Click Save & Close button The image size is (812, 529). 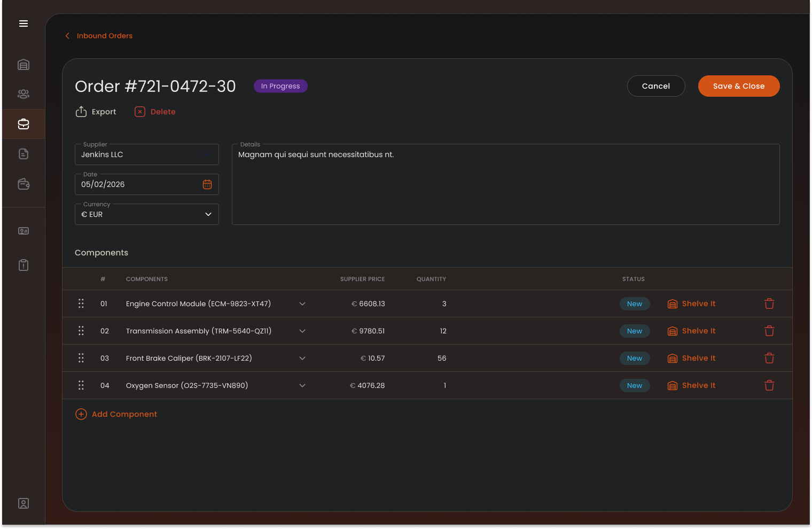tap(739, 86)
